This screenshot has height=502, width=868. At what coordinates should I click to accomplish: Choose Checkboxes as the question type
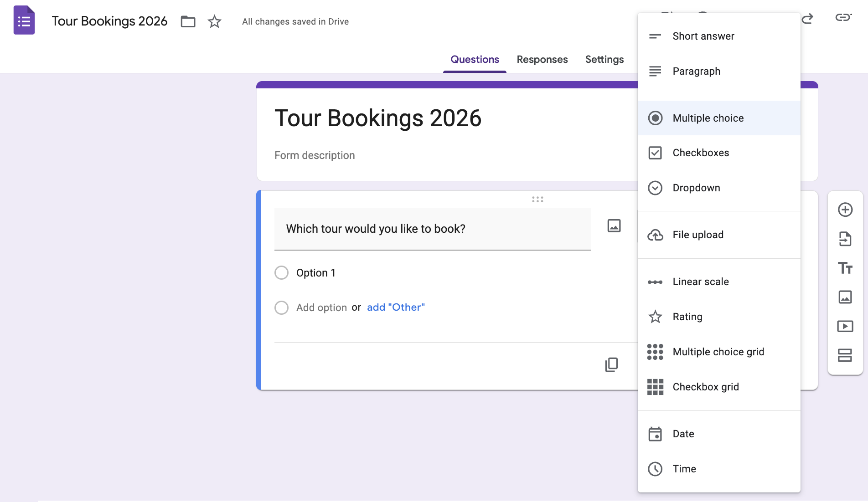coord(701,153)
